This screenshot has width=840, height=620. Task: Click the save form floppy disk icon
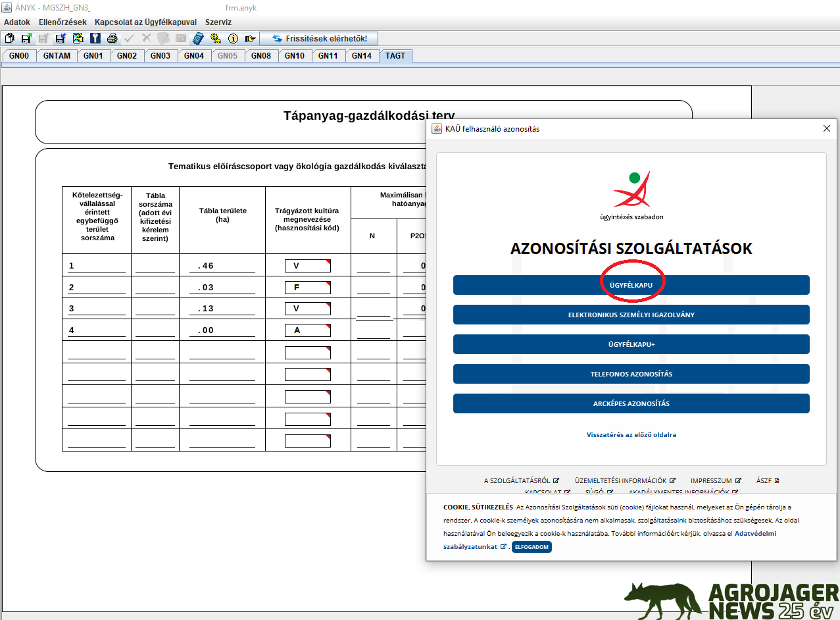26,39
